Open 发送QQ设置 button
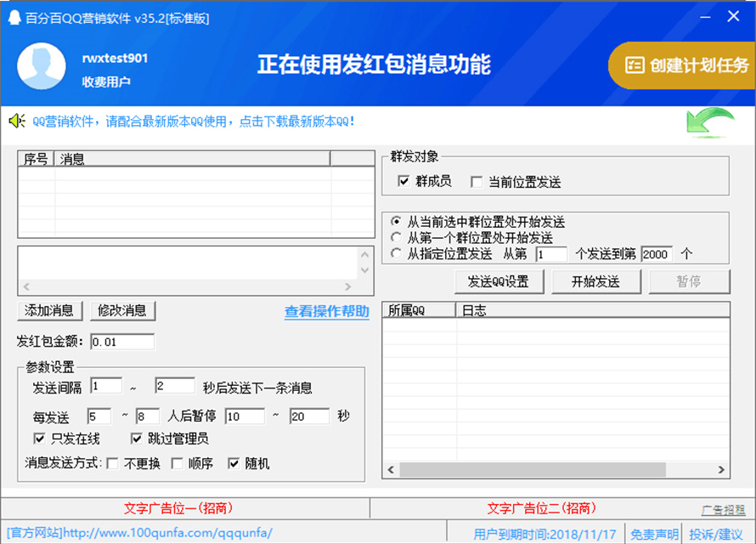This screenshot has height=544, width=756. (499, 281)
